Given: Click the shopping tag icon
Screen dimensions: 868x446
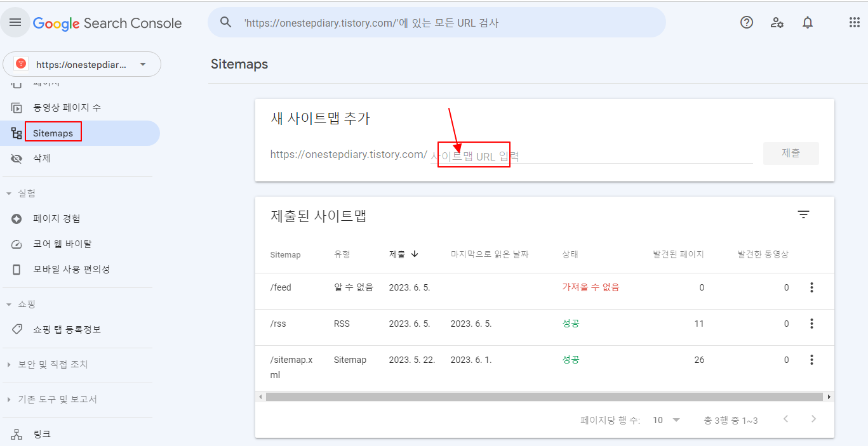Looking at the screenshot, I should click(x=17, y=330).
